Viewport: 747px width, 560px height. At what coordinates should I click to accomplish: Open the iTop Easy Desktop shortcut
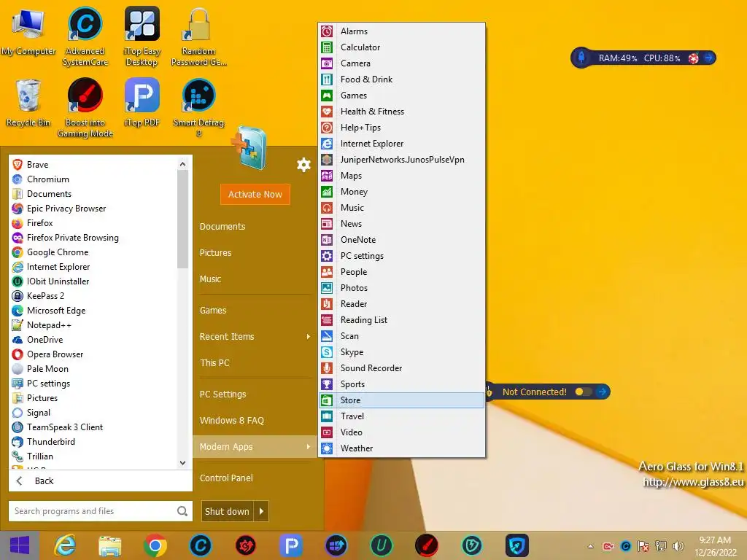pos(142,36)
